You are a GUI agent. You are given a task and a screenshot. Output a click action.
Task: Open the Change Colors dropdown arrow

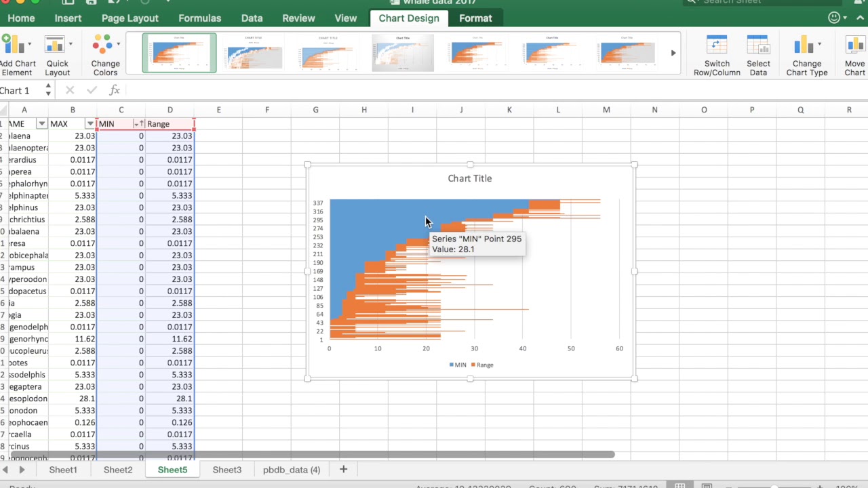point(118,45)
